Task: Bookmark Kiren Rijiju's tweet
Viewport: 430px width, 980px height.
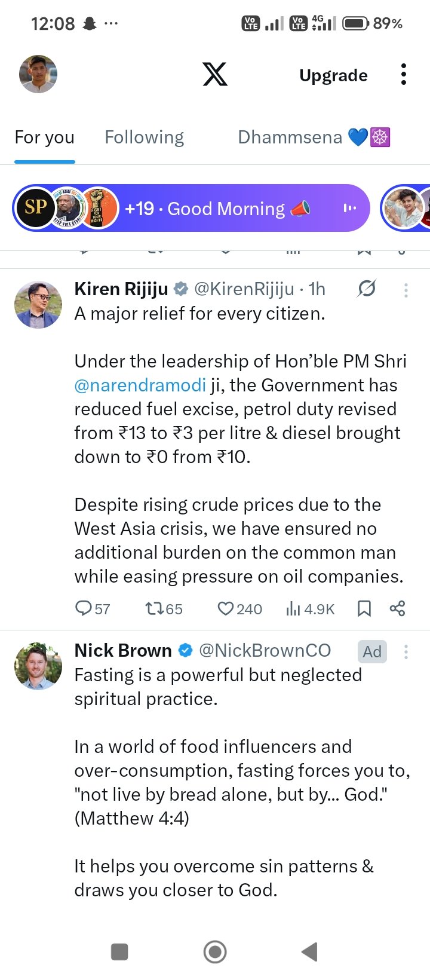Action: click(x=364, y=608)
